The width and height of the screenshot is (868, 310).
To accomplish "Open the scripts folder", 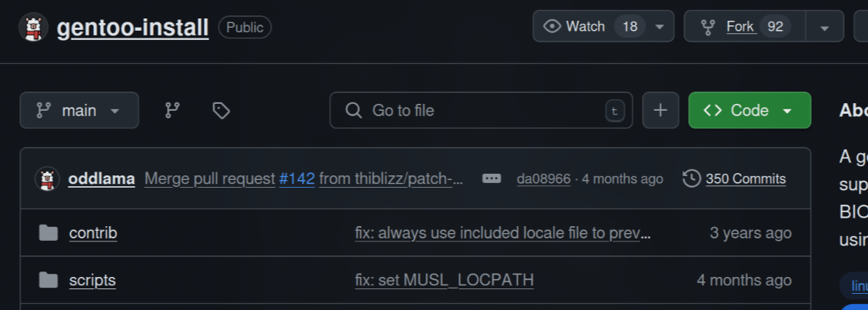I will (92, 280).
